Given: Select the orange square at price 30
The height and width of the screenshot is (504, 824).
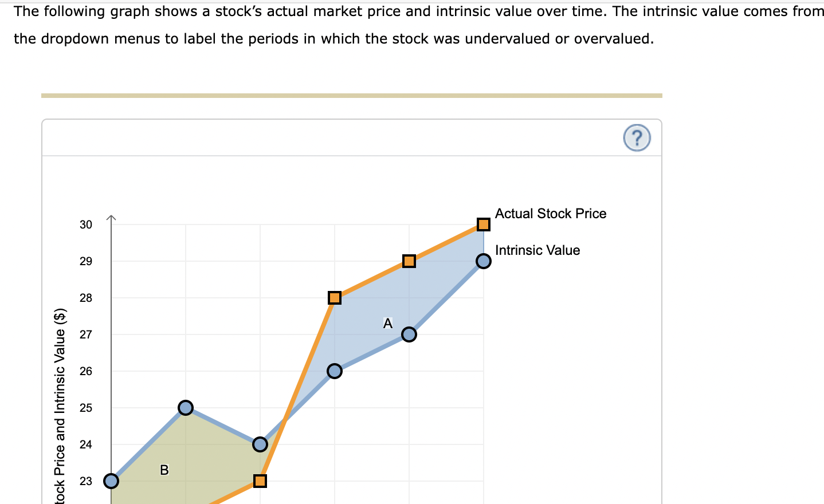Looking at the screenshot, I should (484, 224).
